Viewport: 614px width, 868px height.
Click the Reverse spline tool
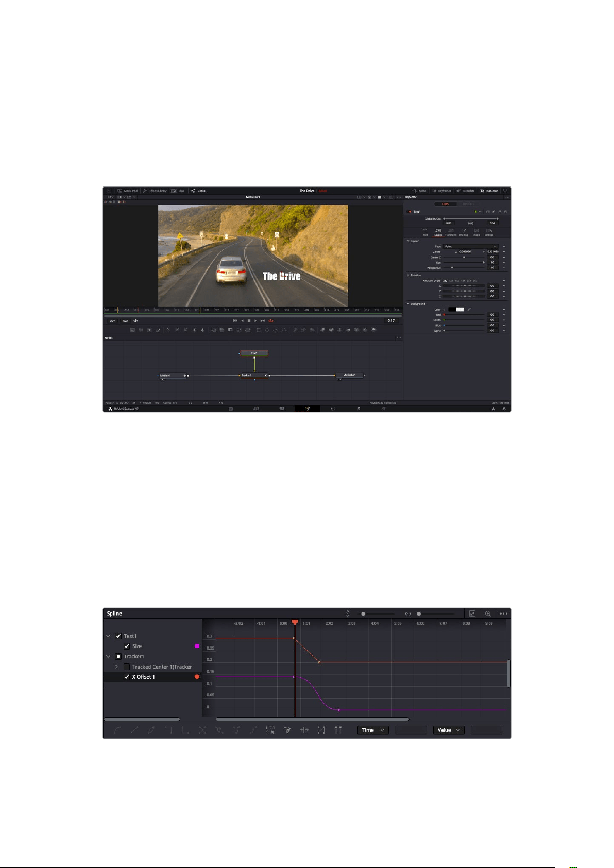pos(202,730)
